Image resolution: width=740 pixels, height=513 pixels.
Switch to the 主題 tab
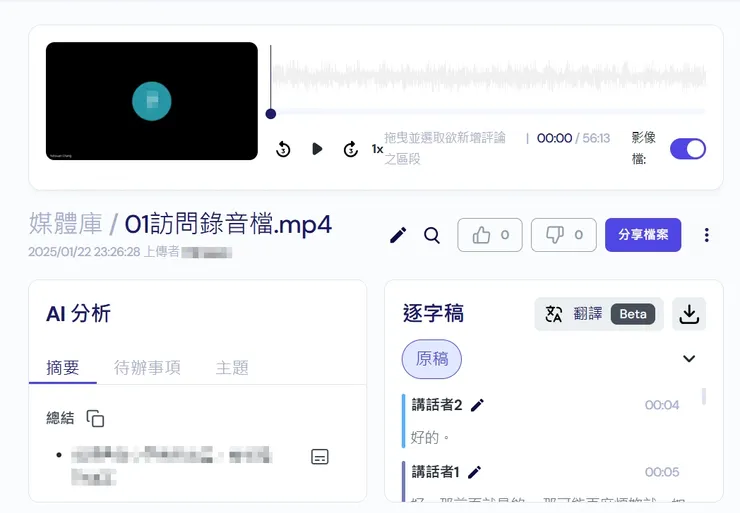(x=232, y=368)
